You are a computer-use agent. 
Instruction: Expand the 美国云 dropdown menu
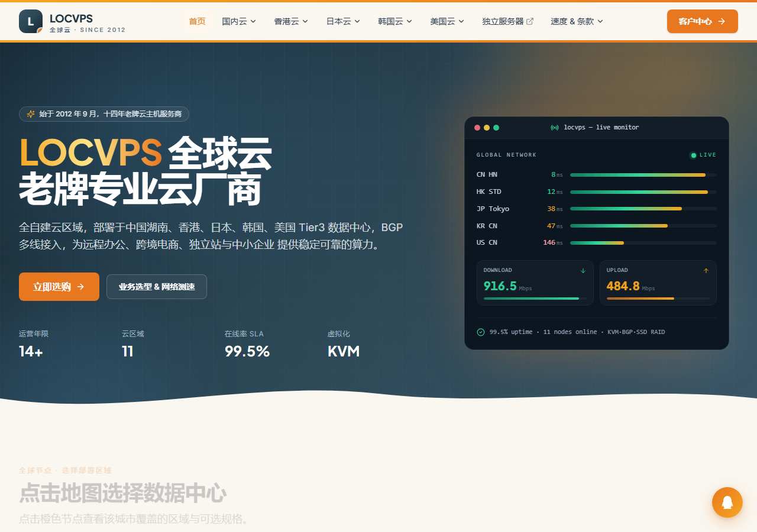tap(447, 21)
